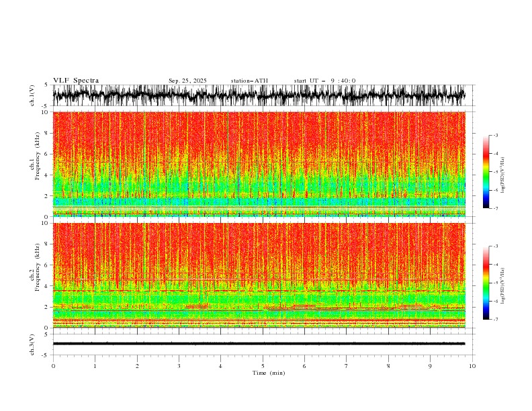
Task: Click the "4" kHz tick on the ch.2 frequency axis
Action: (x=46, y=286)
